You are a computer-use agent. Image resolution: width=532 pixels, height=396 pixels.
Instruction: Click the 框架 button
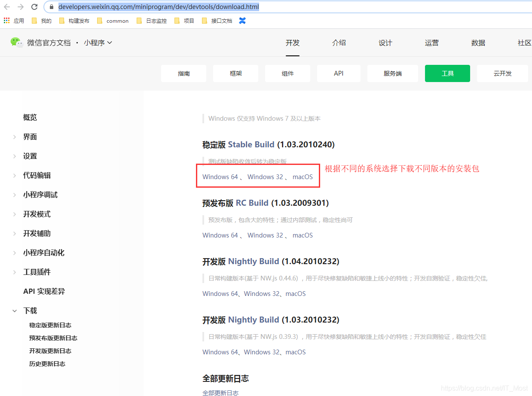tap(235, 73)
